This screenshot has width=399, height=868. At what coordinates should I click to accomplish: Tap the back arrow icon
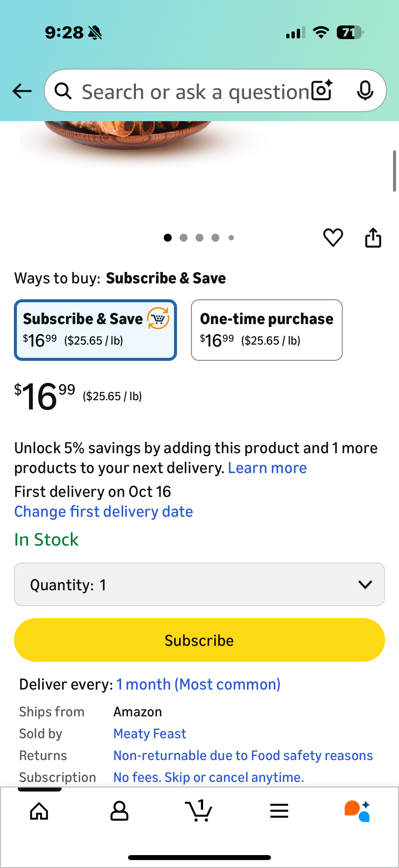click(x=22, y=91)
